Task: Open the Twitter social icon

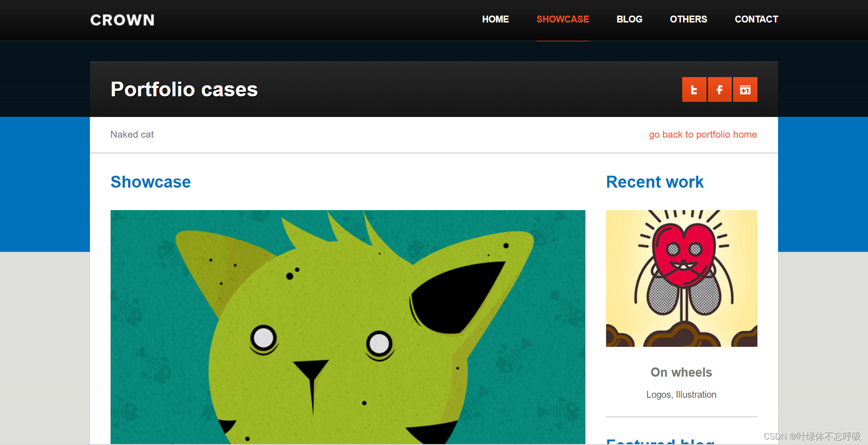Action: (694, 89)
